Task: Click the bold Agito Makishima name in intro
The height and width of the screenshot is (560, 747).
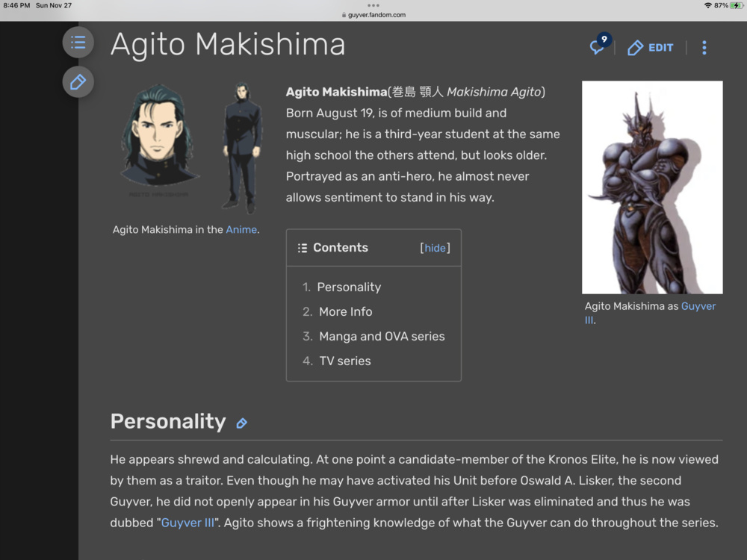Action: point(336,92)
